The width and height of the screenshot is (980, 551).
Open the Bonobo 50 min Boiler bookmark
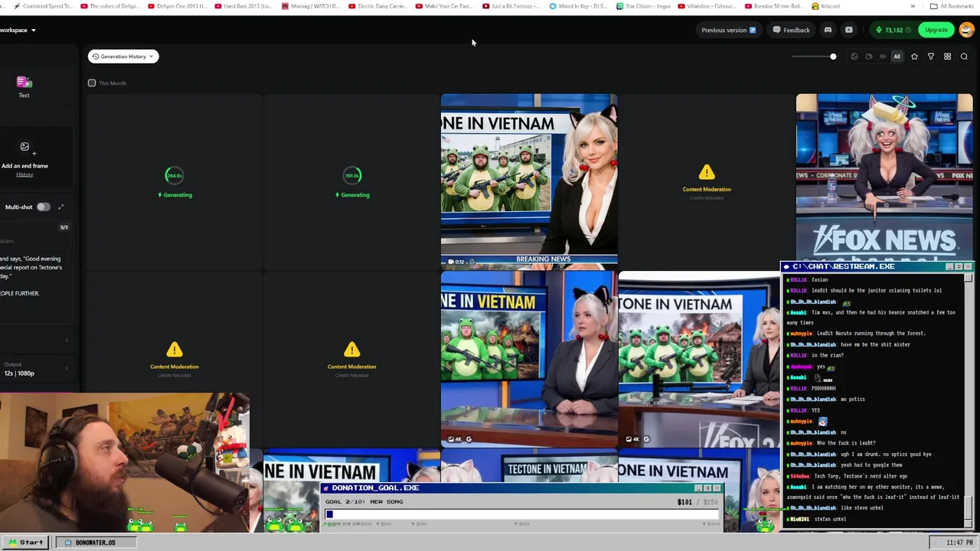(x=775, y=6)
